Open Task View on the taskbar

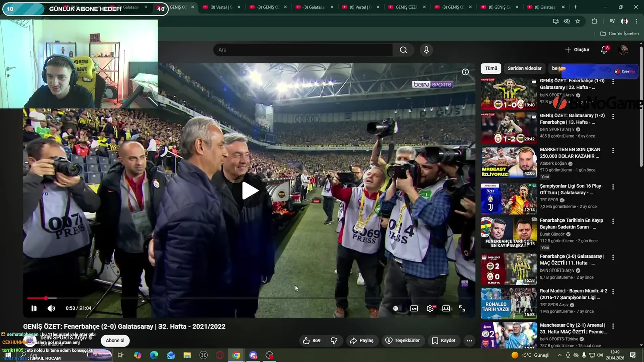click(121, 355)
